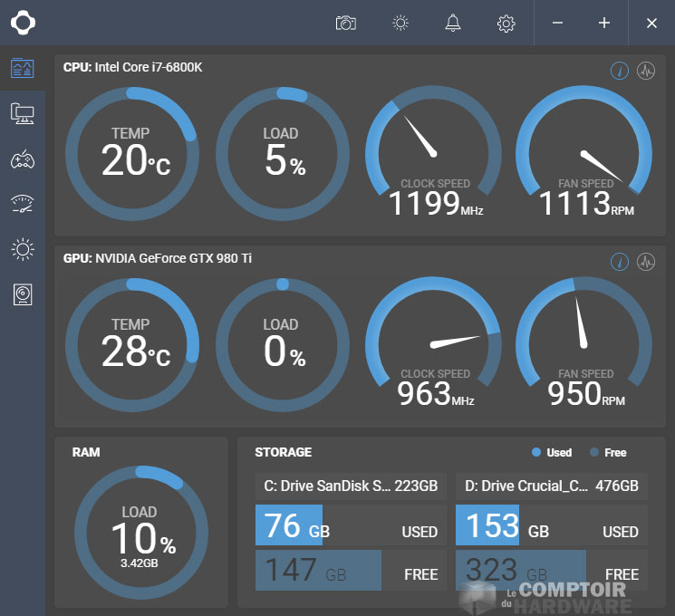675x616 pixels.
Task: Select the D: Drive Crucial storage label
Action: [x=551, y=486]
